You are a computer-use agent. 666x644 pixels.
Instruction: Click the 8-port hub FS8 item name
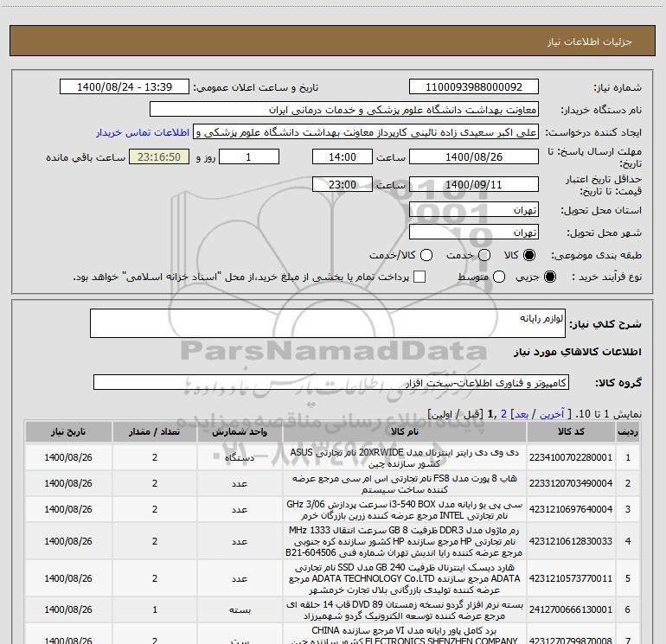coord(405,483)
